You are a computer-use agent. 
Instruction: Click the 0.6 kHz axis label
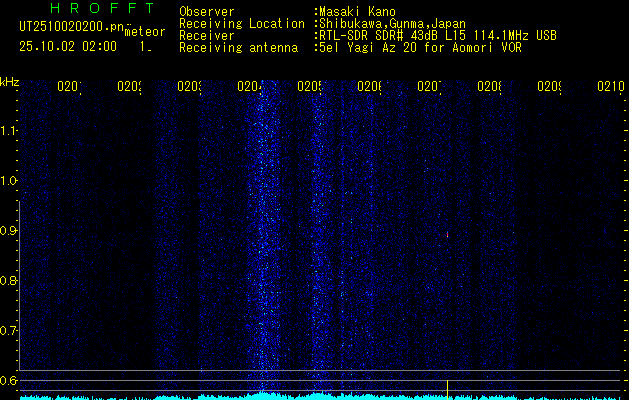pos(8,380)
